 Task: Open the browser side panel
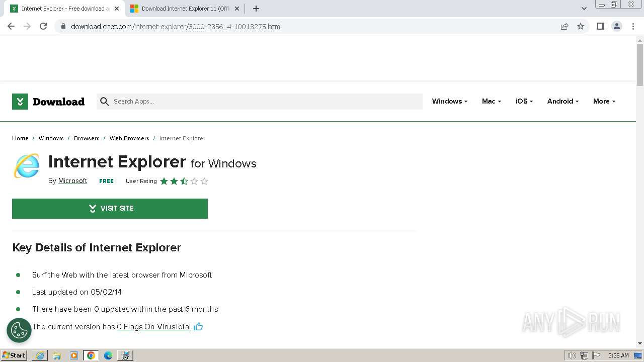(x=600, y=26)
